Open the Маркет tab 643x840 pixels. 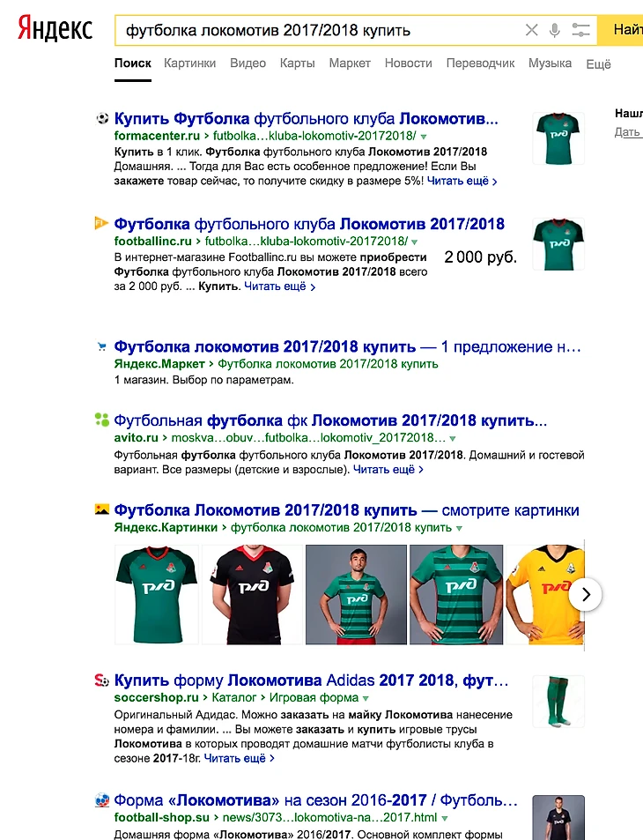pos(350,63)
